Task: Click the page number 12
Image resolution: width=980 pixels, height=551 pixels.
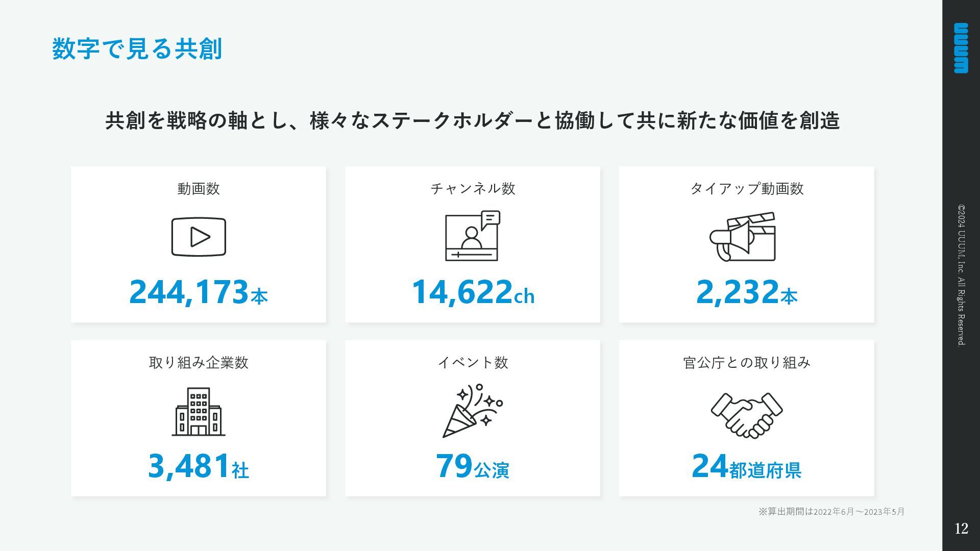Action: (x=961, y=529)
